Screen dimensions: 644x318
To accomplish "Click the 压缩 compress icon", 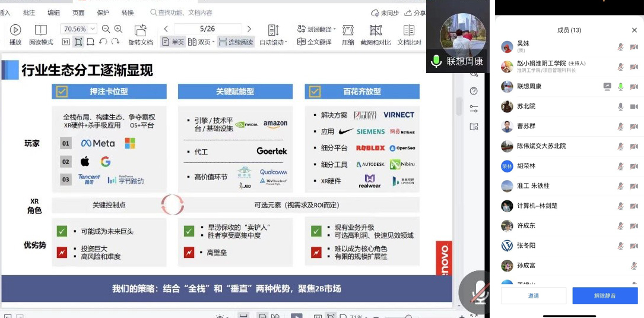I will (x=348, y=30).
